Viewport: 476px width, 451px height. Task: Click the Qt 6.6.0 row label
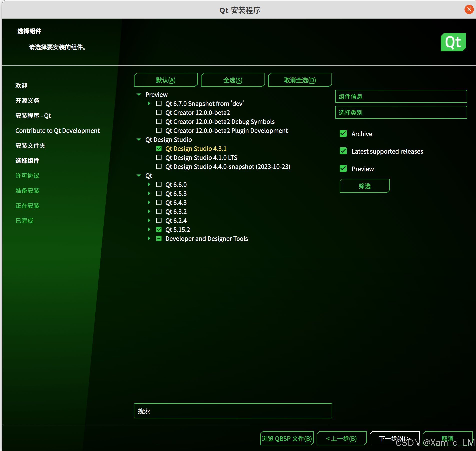(x=176, y=185)
